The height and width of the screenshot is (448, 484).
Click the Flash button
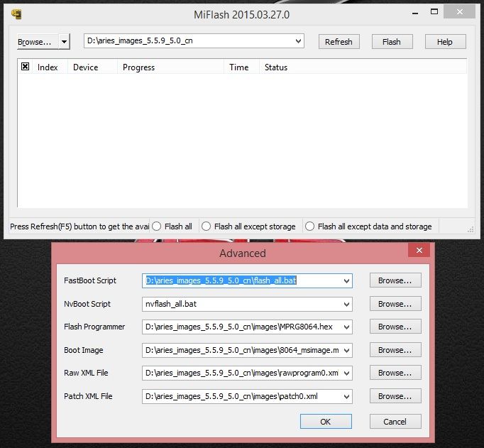[x=392, y=42]
